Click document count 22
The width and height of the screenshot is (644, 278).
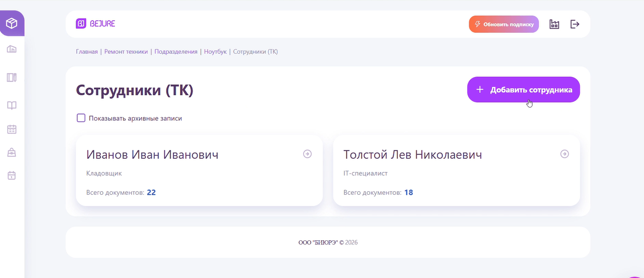click(x=151, y=192)
